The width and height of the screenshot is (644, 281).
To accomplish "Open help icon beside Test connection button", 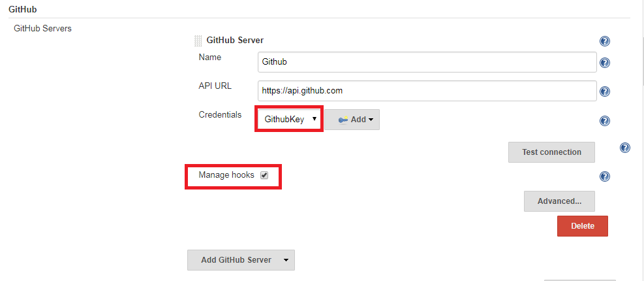I will (x=624, y=148).
